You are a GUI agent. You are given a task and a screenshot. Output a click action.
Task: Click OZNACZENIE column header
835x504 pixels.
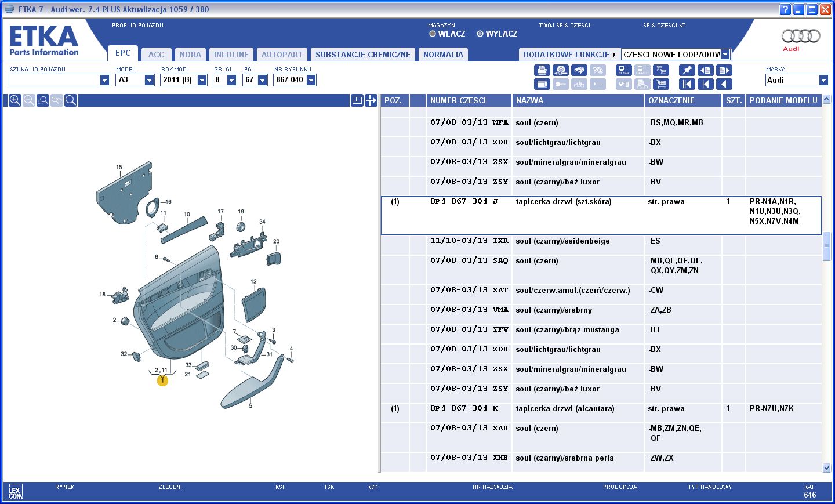point(682,100)
